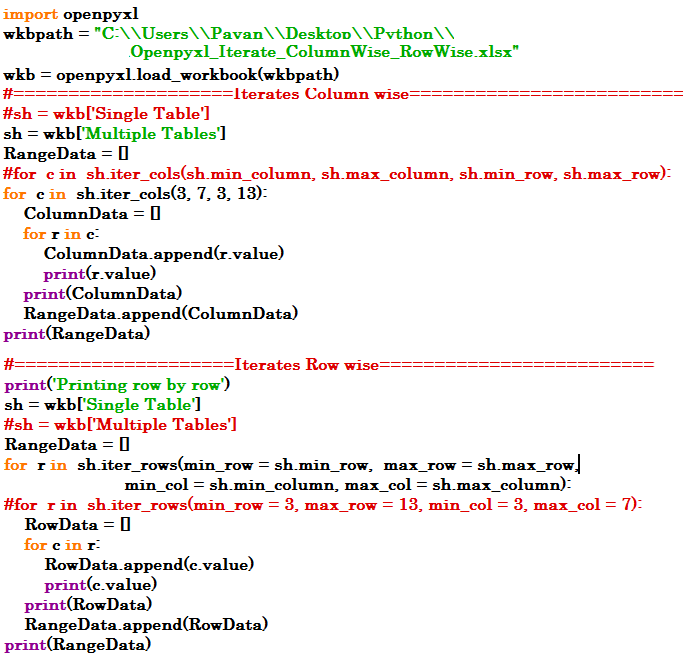Click the 'for r in c:' line

(61, 234)
